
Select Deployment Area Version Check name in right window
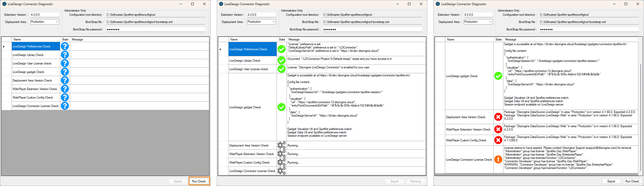point(466,117)
